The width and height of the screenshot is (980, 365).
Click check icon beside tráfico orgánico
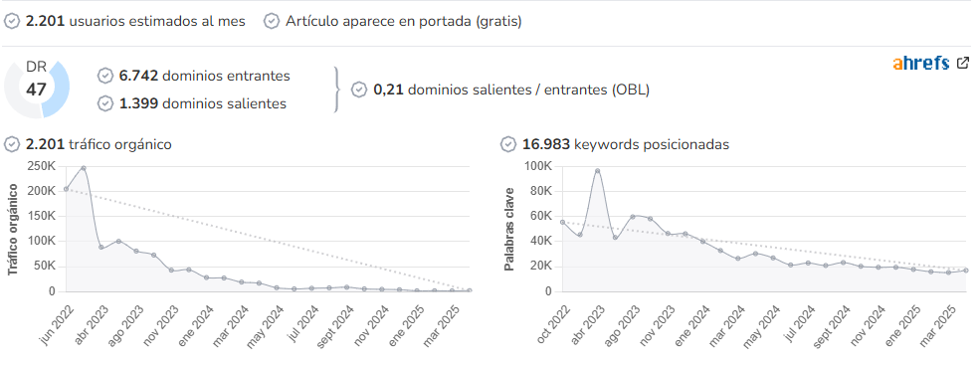12,145
